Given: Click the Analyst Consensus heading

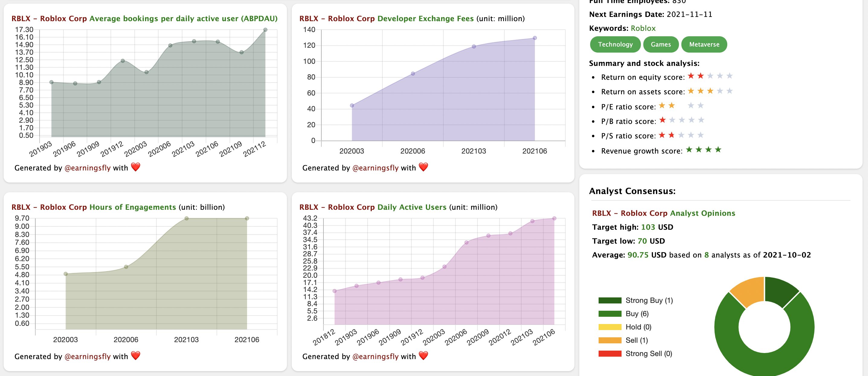Looking at the screenshot, I should tap(632, 191).
